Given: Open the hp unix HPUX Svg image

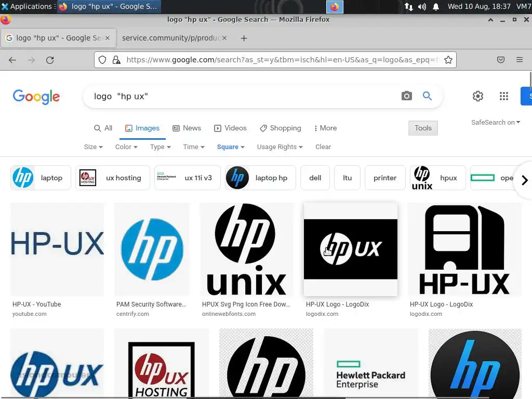Looking at the screenshot, I should [x=247, y=250].
